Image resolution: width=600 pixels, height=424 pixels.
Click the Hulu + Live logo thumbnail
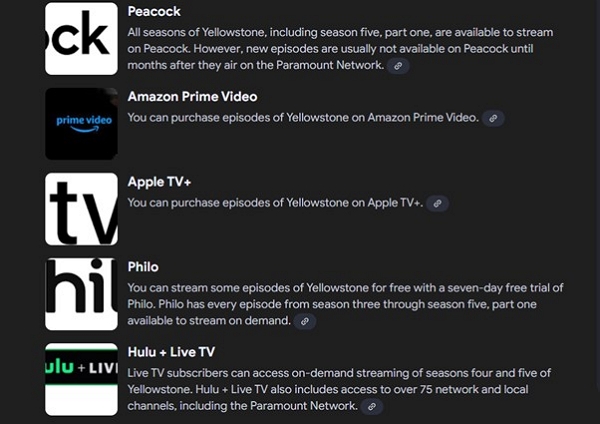pyautogui.click(x=82, y=379)
